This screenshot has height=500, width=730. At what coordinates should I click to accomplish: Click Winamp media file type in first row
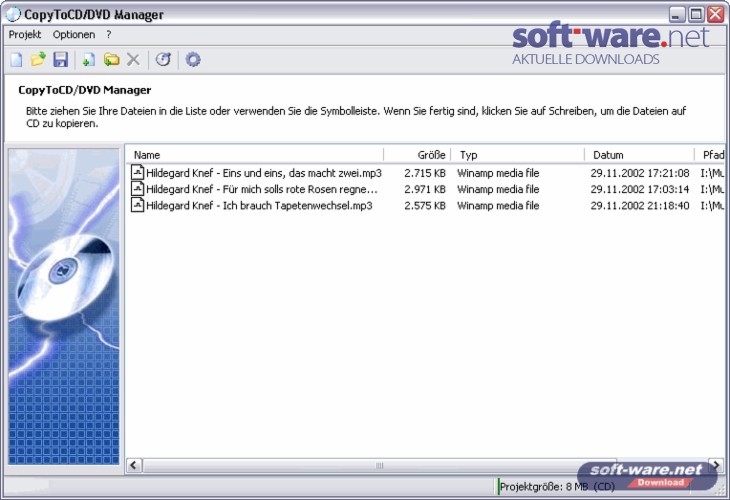click(x=498, y=173)
